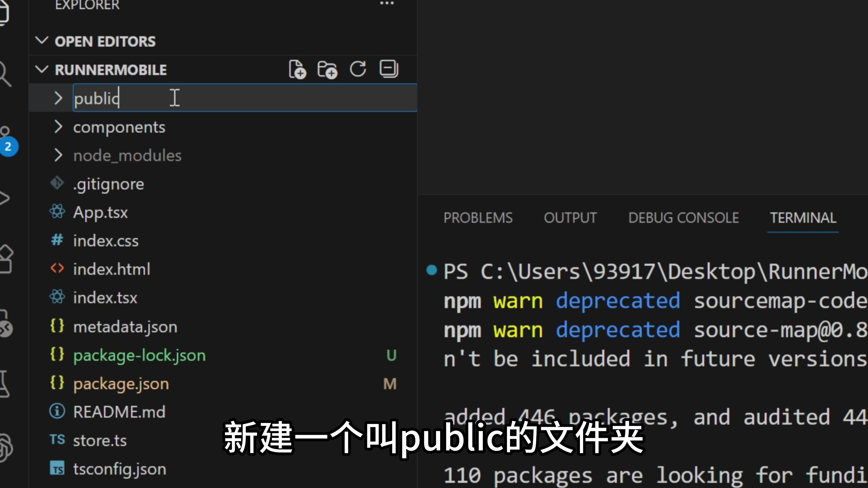Select the TERMINAL tab
The width and height of the screenshot is (868, 488).
803,218
